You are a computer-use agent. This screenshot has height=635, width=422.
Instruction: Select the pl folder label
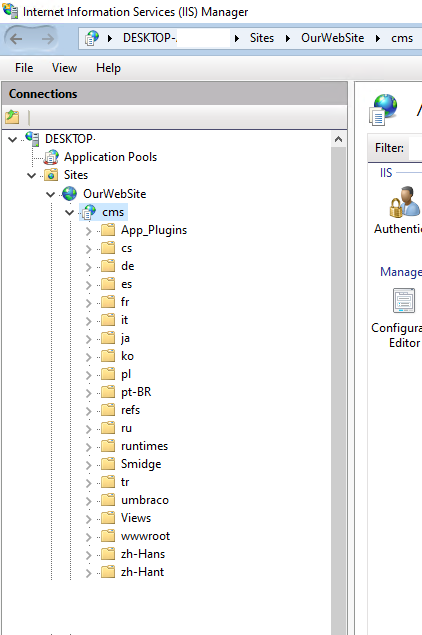(126, 374)
